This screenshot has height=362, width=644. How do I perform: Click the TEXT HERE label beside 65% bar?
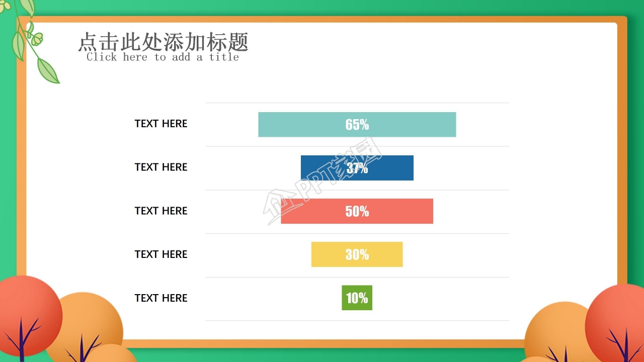[x=161, y=124]
